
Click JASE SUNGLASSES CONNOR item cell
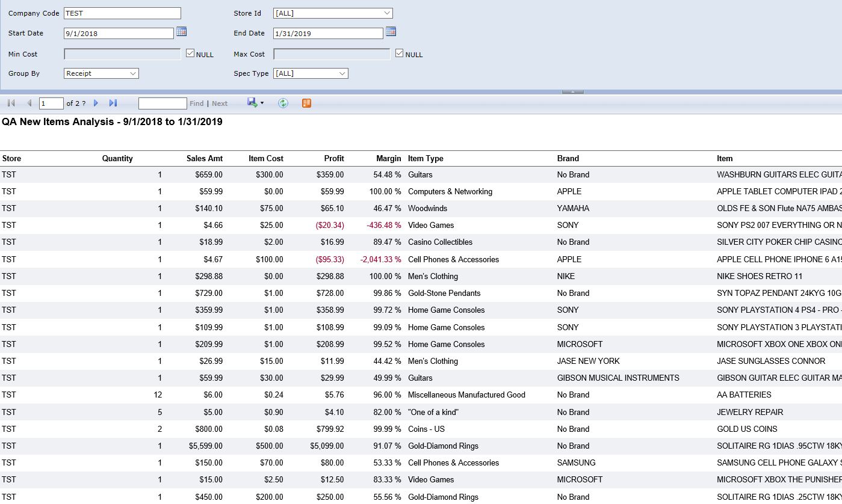click(x=771, y=361)
